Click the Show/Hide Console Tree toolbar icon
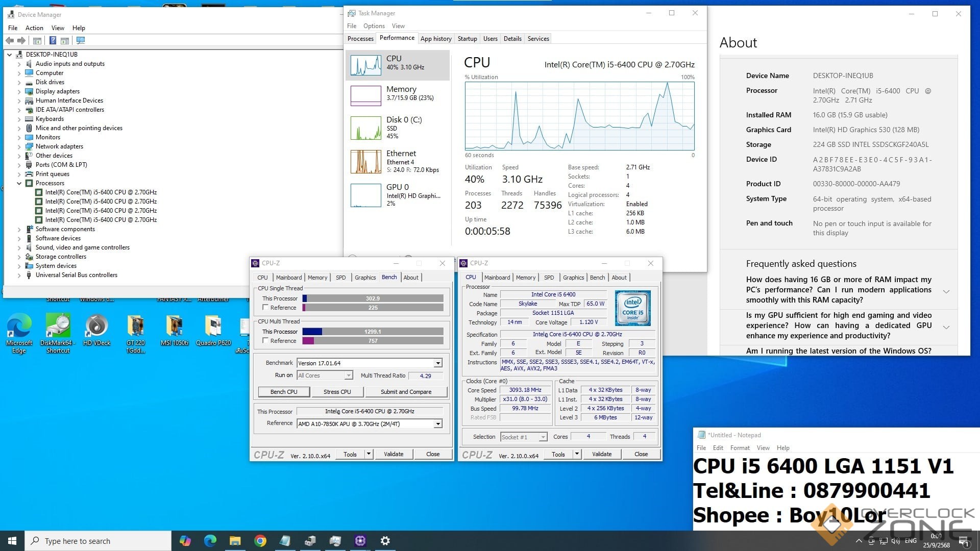This screenshot has height=551, width=980. [37, 40]
